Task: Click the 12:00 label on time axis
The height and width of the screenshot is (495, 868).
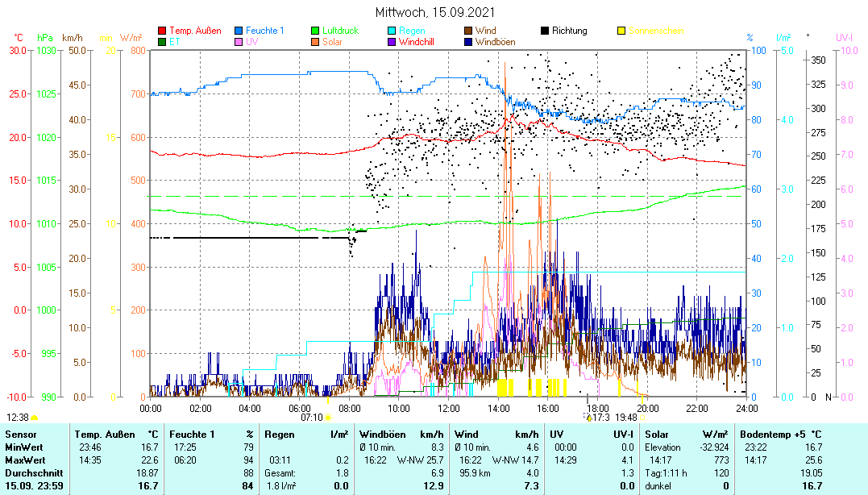Action: coord(448,408)
